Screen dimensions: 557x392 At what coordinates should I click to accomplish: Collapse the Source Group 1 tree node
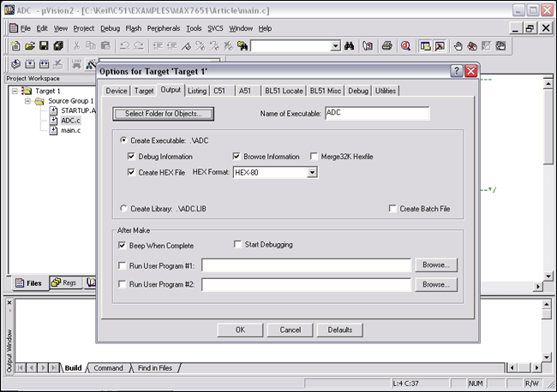pos(27,101)
